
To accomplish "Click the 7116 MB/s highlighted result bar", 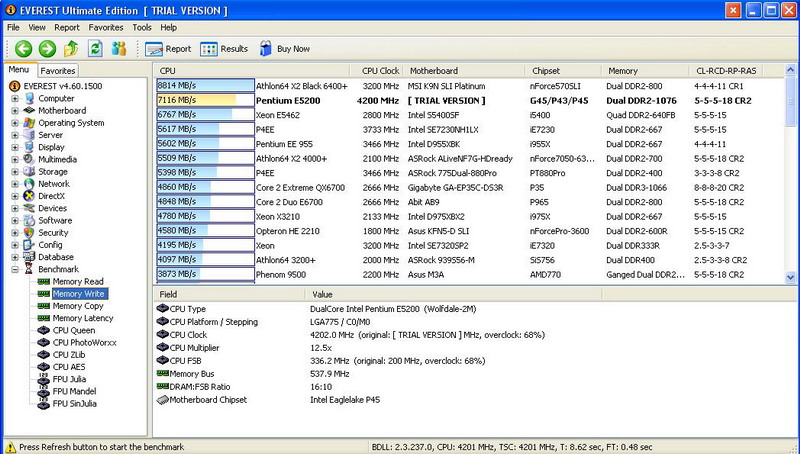I will click(x=205, y=100).
